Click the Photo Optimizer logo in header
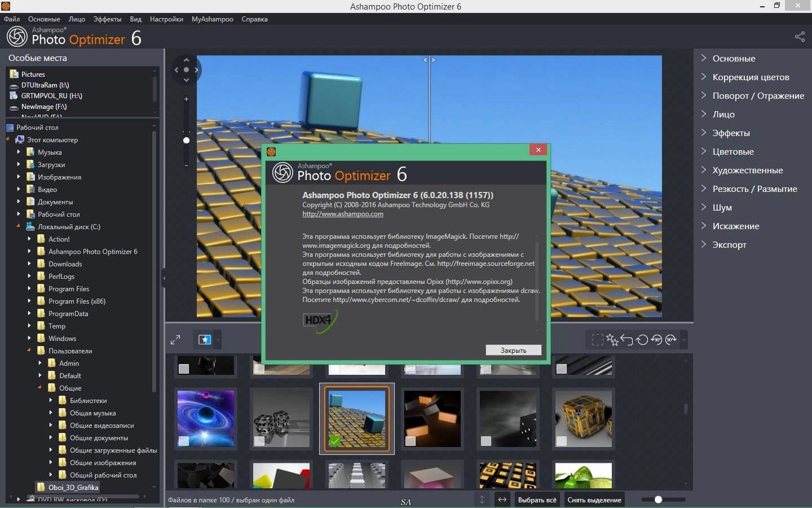Image resolution: width=812 pixels, height=508 pixels. tap(74, 37)
